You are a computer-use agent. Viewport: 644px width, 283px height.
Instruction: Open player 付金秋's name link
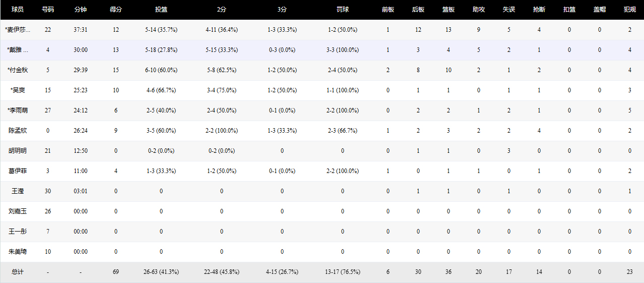[x=18, y=70]
